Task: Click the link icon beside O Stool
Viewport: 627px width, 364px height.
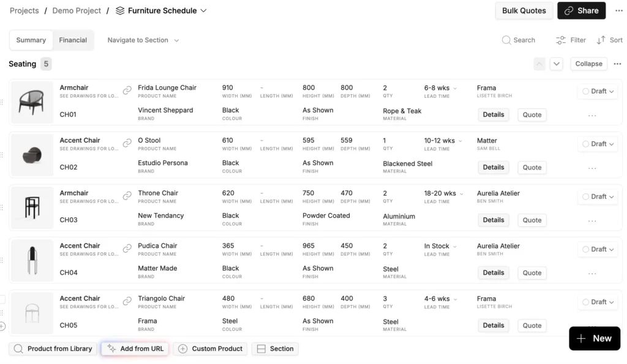Action: [x=127, y=142]
